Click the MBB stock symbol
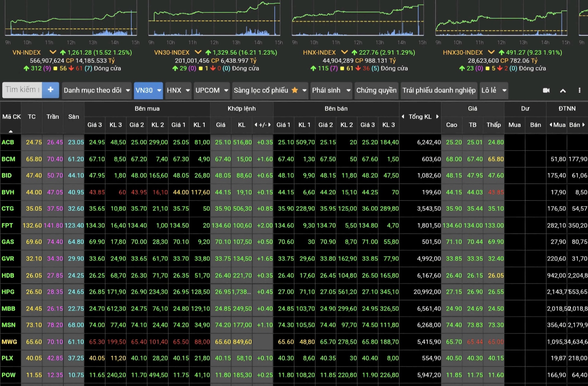Image resolution: width=588 pixels, height=386 pixels. [x=8, y=309]
